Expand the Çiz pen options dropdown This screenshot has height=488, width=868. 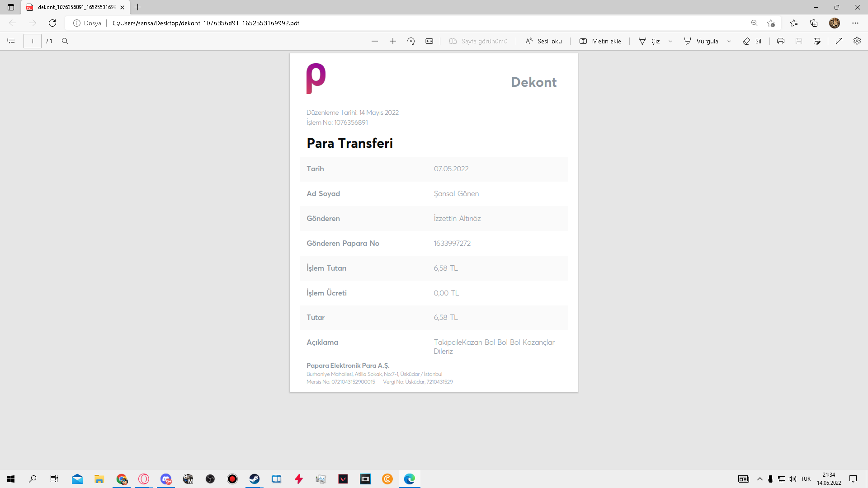point(670,41)
